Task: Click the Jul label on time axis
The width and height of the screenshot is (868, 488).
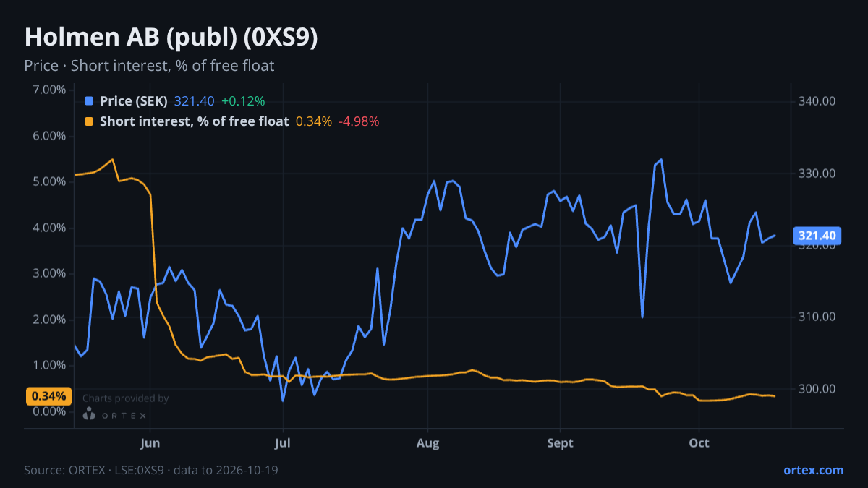Action: point(283,442)
